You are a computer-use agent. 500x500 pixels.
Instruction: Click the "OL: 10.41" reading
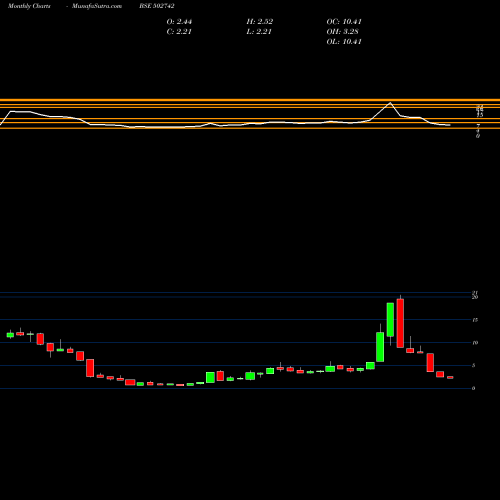pyautogui.click(x=344, y=42)
